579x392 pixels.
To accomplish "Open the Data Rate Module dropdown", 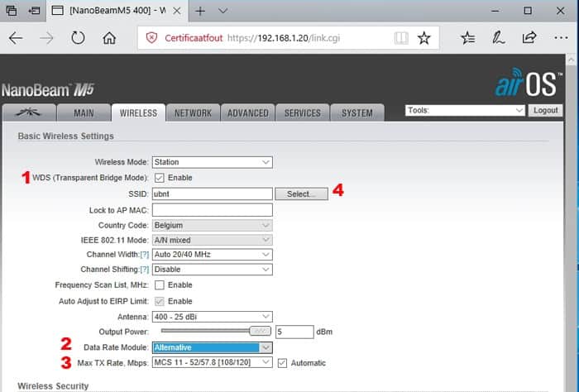I will (x=213, y=347).
